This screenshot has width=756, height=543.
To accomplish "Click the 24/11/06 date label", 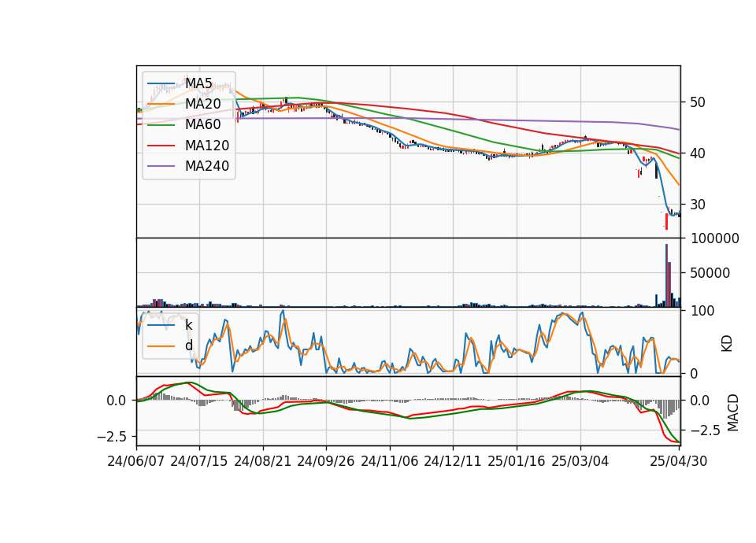I will click(389, 461).
